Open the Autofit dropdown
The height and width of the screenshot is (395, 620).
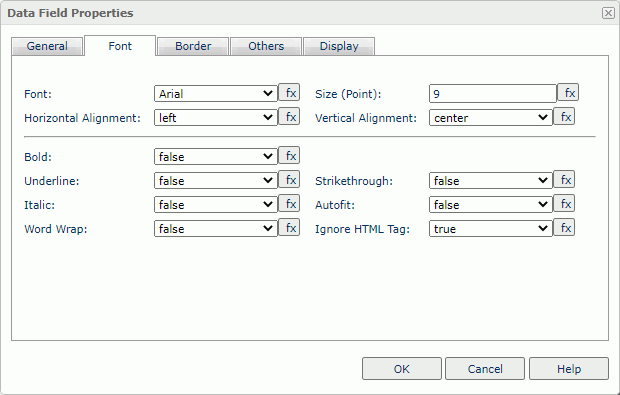[x=491, y=204]
